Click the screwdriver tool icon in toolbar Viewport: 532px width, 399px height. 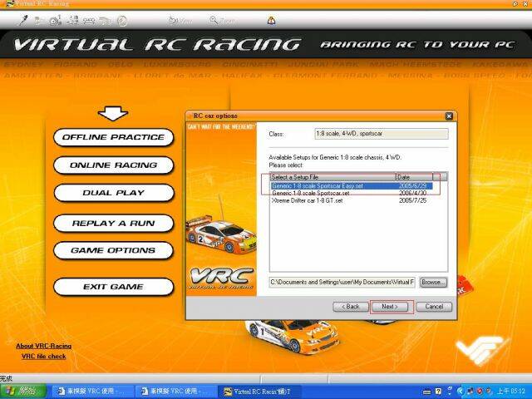[x=23, y=20]
